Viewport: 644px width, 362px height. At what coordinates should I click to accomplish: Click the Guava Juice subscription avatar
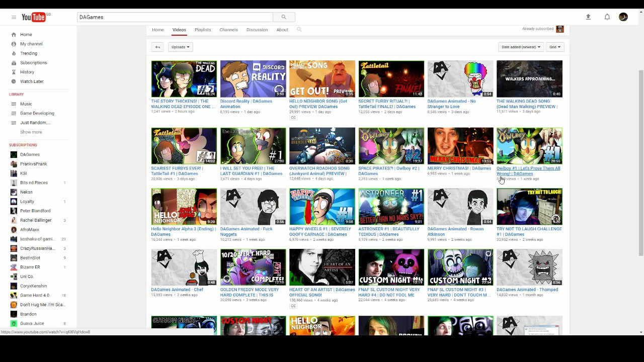tap(14, 323)
